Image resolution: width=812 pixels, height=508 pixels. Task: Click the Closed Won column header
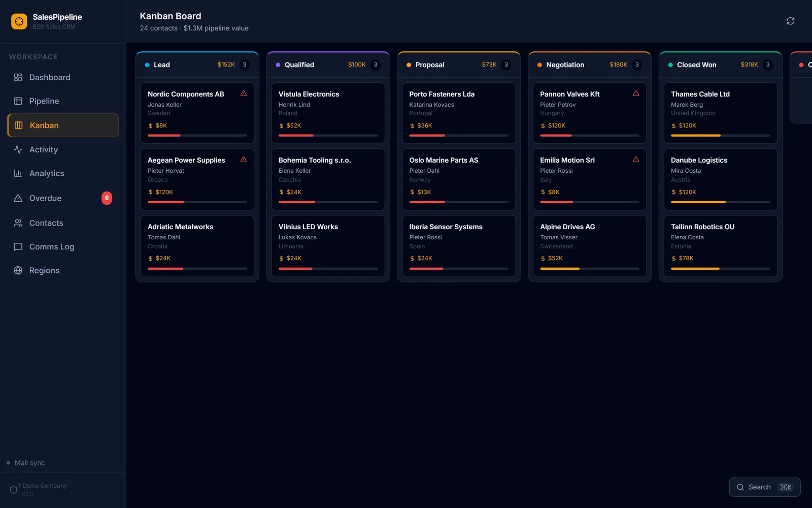pos(721,65)
